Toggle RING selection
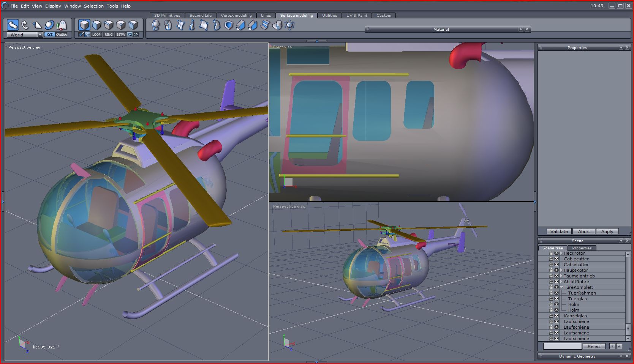This screenshot has height=364, width=634. (109, 35)
